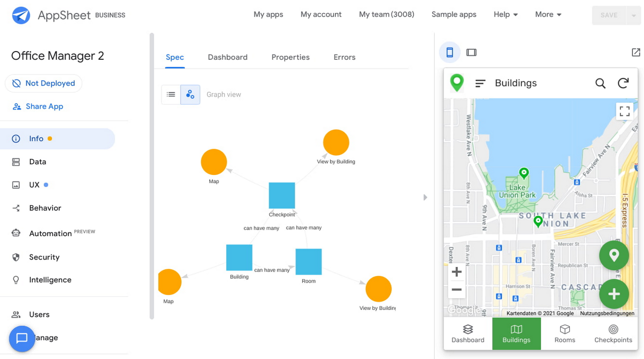
Task: Open My team (3008)
Action: coord(386,14)
